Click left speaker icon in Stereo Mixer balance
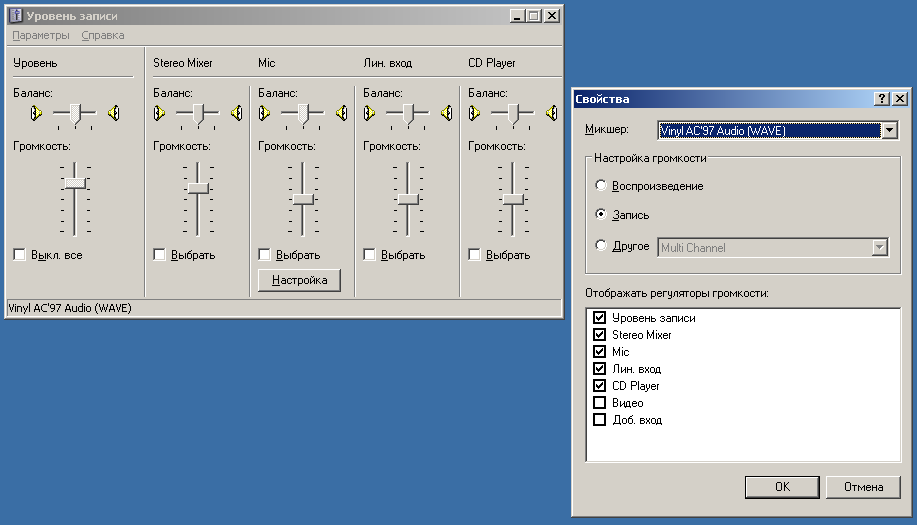917x525 pixels. pos(159,114)
